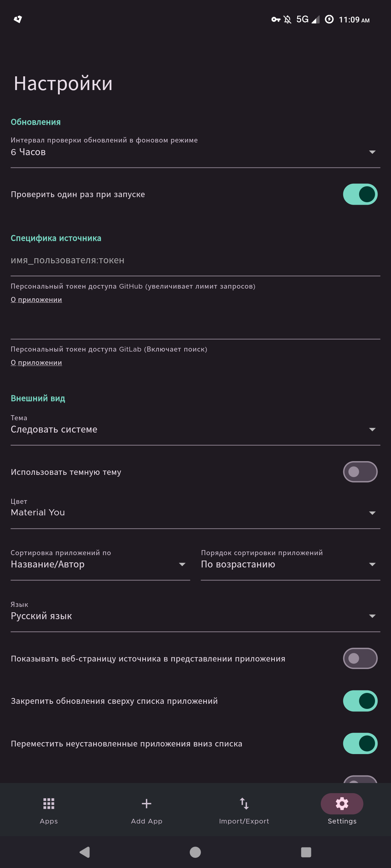Open О приложении link under the GitLab token
Viewport: 391px width, 868px height.
coord(36,362)
